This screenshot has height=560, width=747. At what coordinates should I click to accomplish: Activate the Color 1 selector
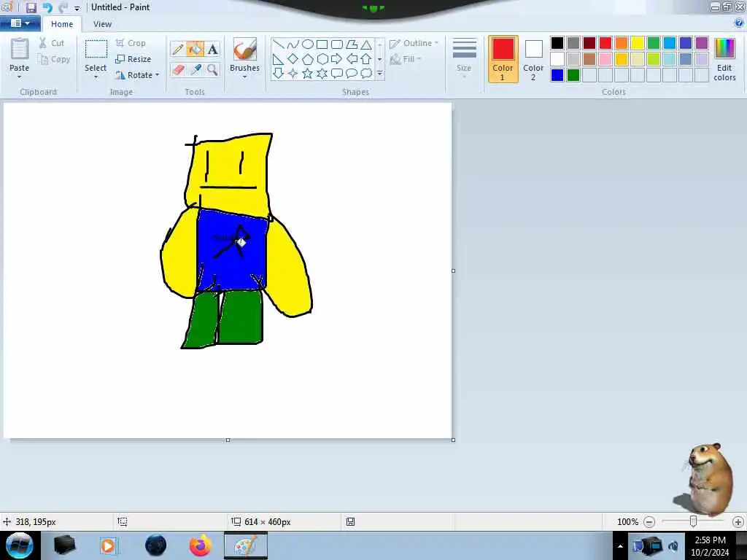pyautogui.click(x=503, y=59)
